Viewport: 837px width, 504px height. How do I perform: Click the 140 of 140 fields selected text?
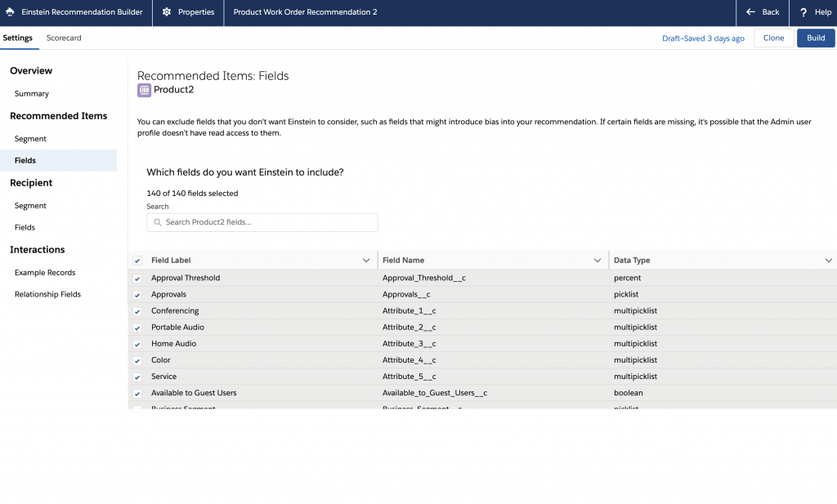192,194
